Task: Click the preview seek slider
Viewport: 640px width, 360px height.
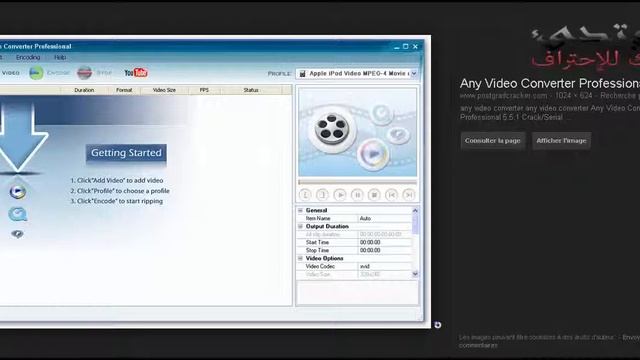Action: coord(358,182)
